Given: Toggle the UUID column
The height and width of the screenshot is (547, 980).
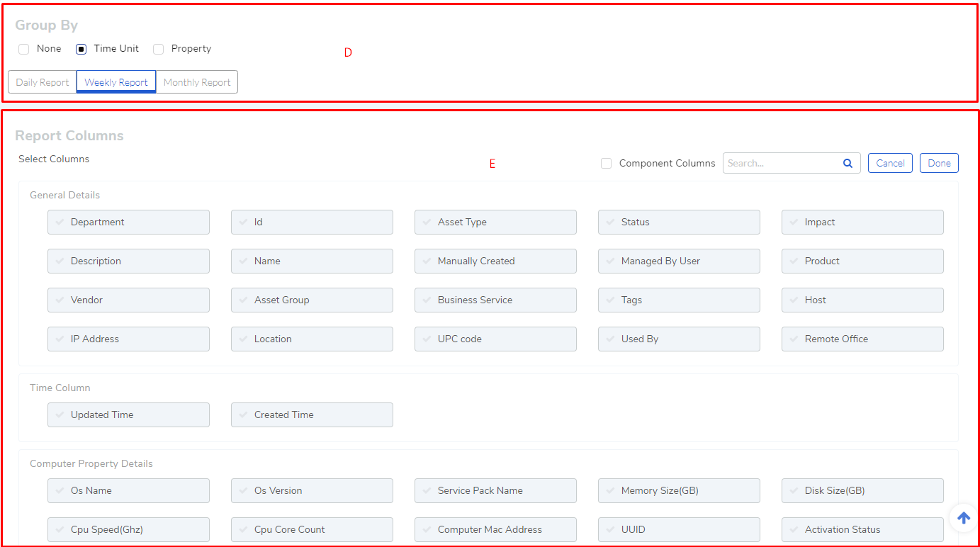Looking at the screenshot, I should tap(679, 529).
